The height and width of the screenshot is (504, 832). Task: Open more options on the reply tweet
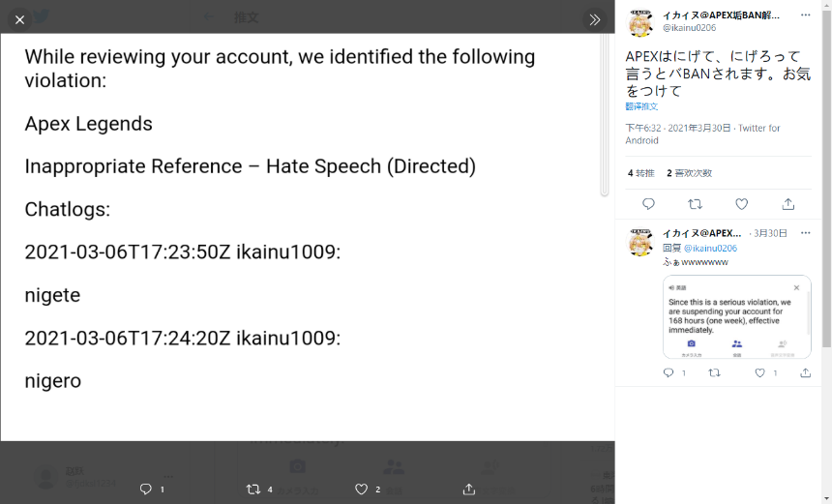[805, 233]
